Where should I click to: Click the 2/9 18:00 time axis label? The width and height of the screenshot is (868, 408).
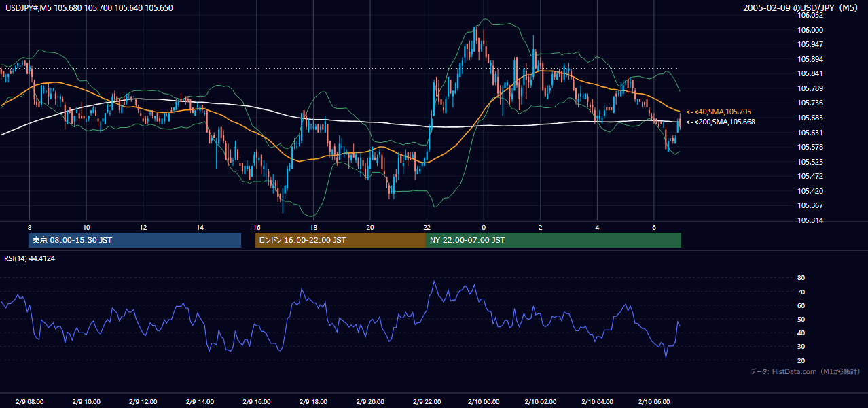click(x=313, y=402)
